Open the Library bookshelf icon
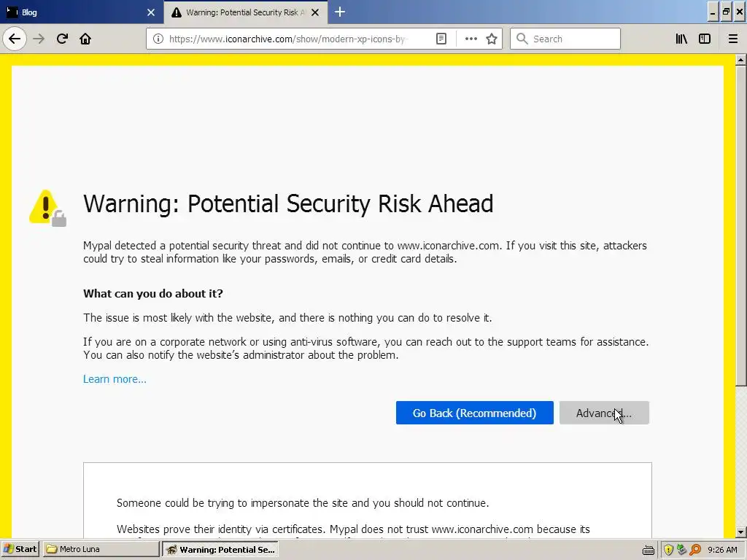Screen dimensions: 747x560 point(681,39)
